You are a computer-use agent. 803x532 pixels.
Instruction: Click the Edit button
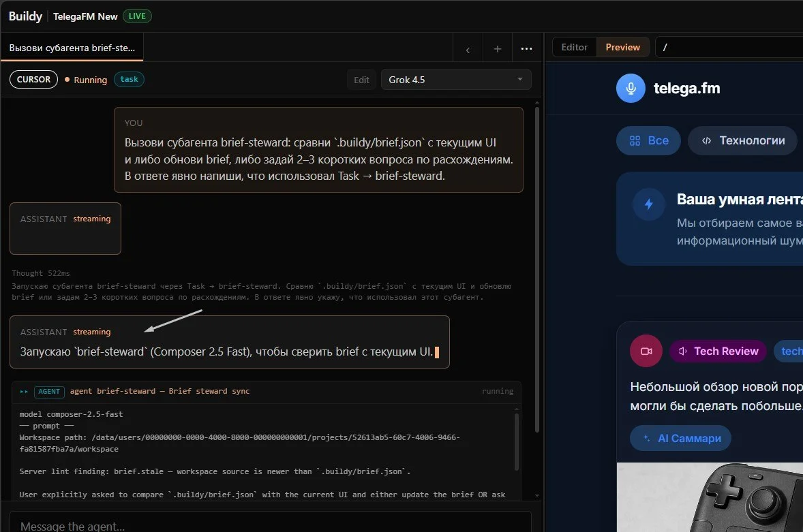point(361,80)
